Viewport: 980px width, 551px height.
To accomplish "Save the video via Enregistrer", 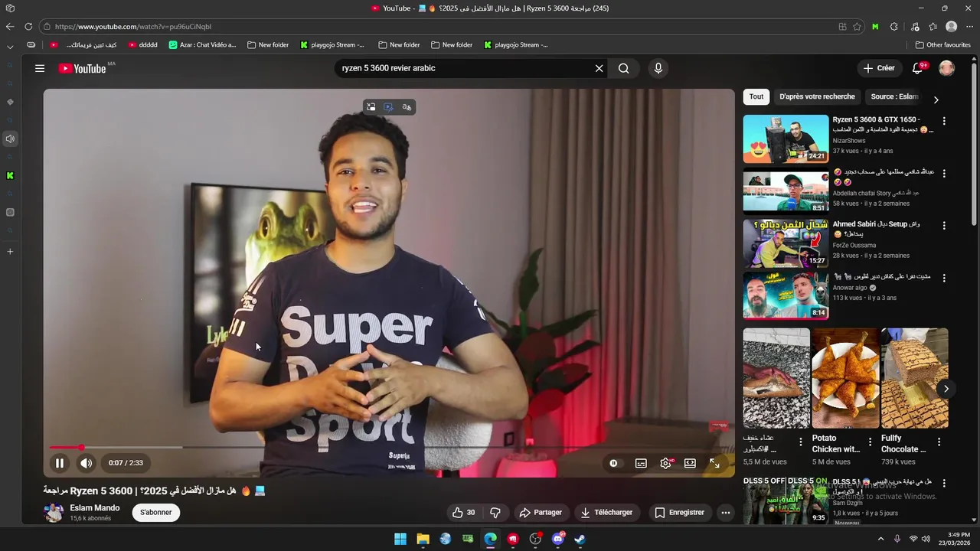I will pos(680,513).
